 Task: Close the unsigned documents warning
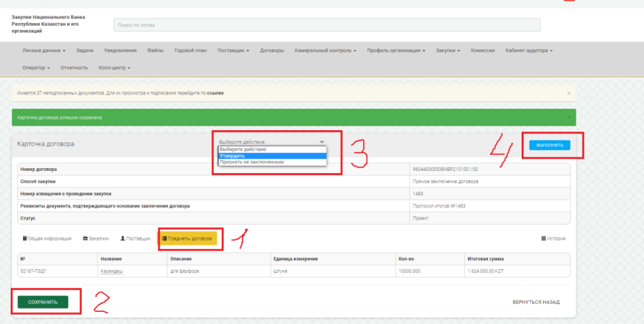(x=569, y=93)
